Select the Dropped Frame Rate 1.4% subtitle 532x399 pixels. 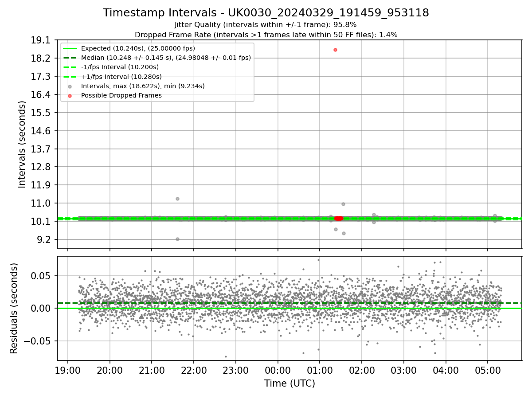pyautogui.click(x=266, y=35)
